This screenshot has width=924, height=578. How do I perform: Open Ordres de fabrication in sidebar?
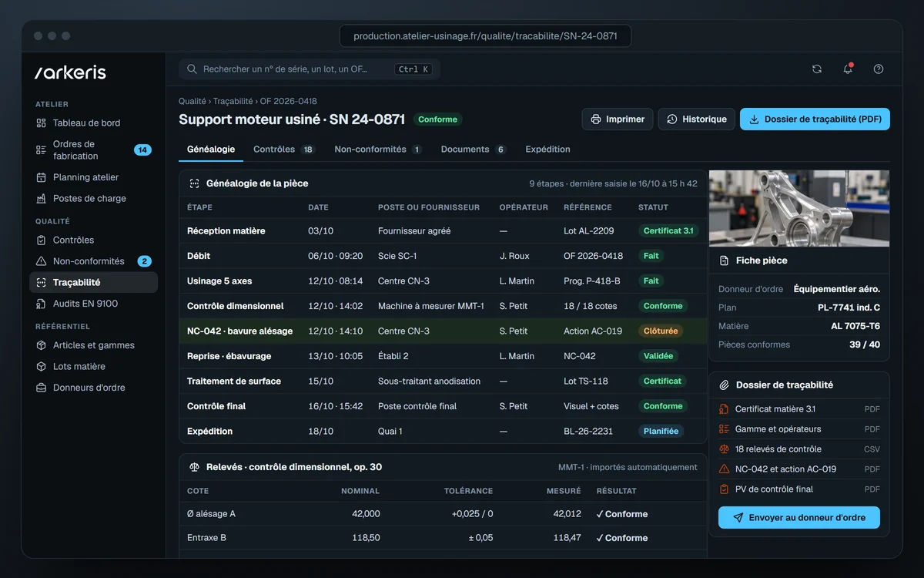tap(93, 150)
